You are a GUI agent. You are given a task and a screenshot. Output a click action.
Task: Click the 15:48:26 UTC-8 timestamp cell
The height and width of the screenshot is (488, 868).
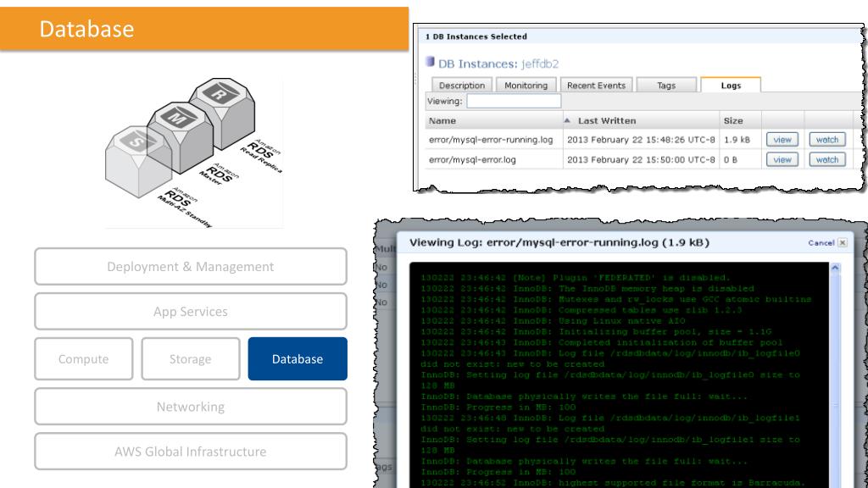click(641, 140)
